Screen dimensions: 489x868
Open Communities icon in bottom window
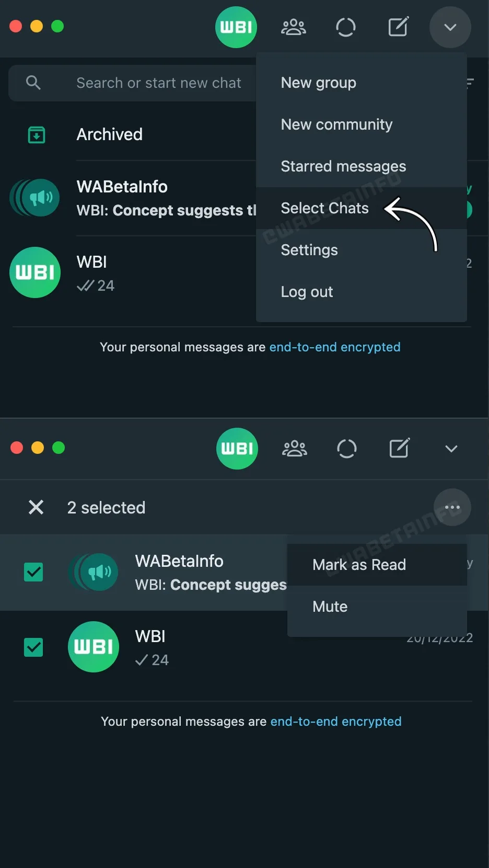tap(295, 449)
